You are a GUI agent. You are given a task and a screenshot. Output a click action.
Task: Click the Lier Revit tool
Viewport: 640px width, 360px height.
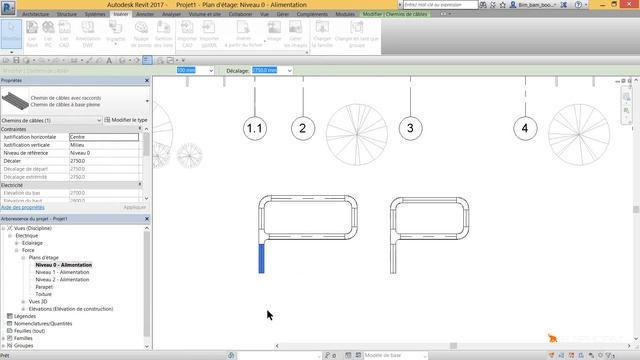[x=32, y=34]
